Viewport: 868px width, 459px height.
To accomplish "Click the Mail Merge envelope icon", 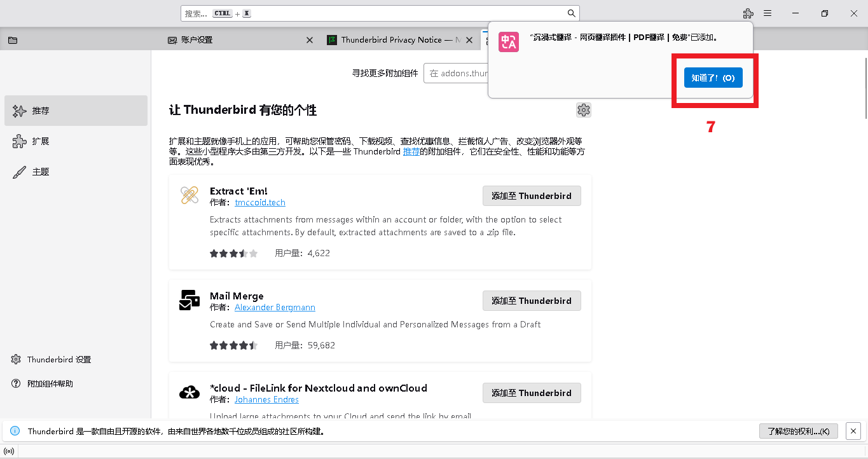I will click(x=189, y=300).
